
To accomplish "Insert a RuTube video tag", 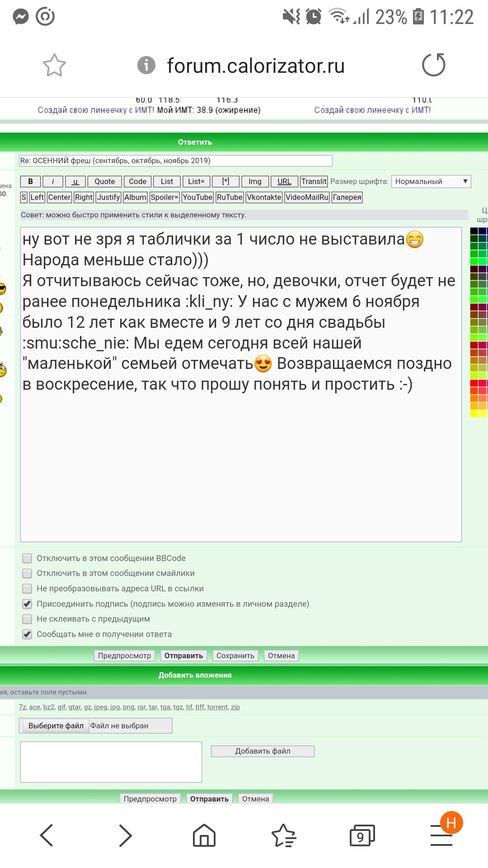I will pos(230,197).
